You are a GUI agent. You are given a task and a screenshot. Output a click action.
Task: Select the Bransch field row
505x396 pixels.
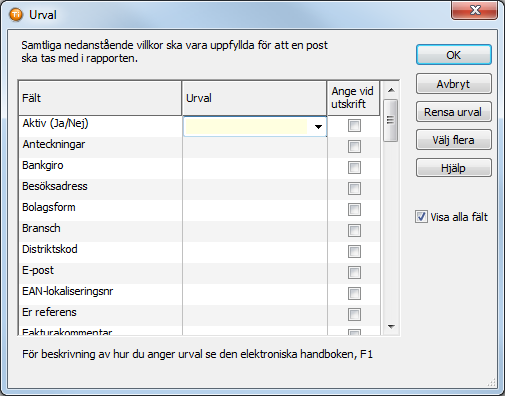pyautogui.click(x=101, y=231)
